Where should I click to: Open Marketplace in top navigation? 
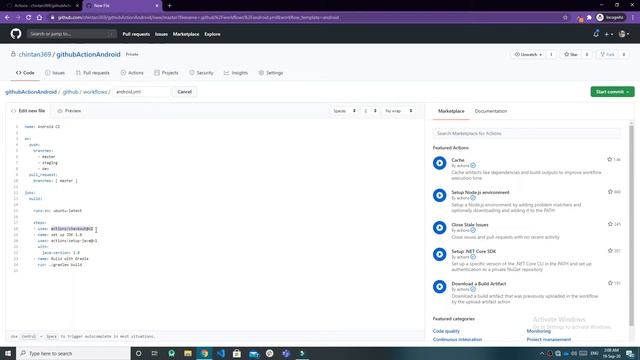pyautogui.click(x=186, y=34)
